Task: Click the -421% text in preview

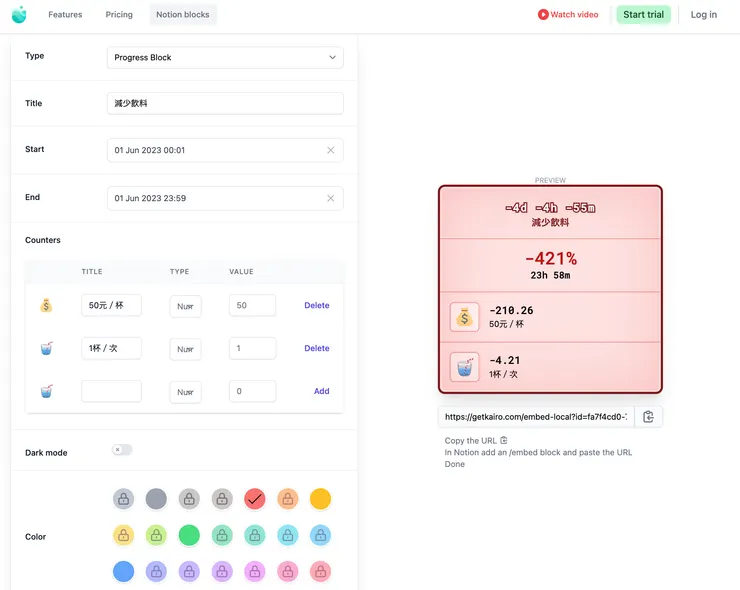Action: pos(551,259)
